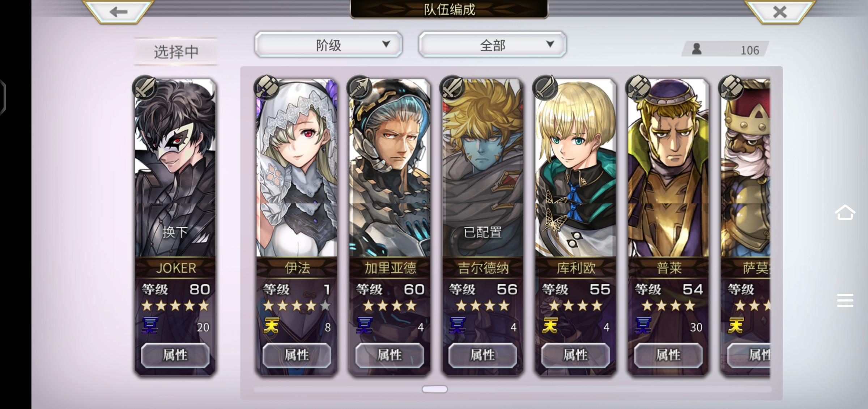The image size is (868, 409).
Task: Tap the unit count person icon
Action: tap(697, 49)
